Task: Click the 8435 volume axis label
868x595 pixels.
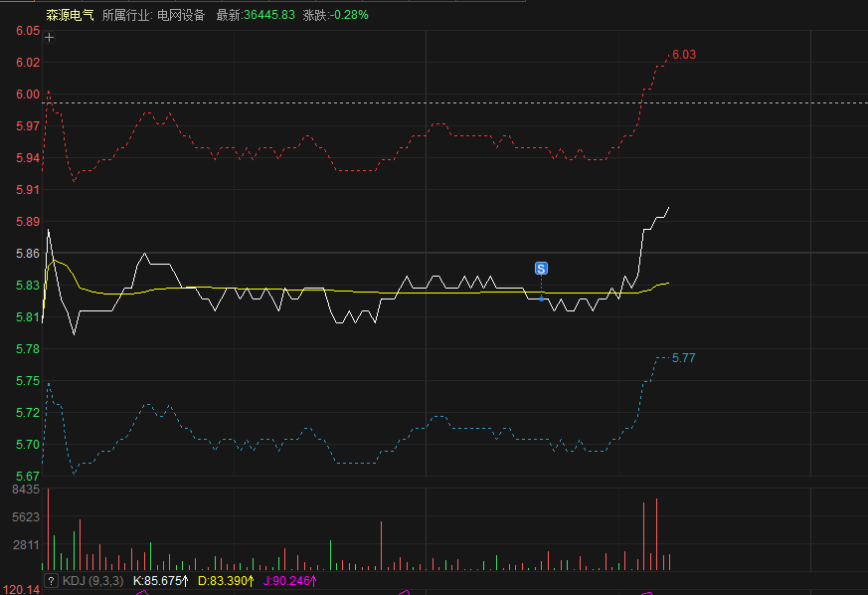Action: click(26, 490)
